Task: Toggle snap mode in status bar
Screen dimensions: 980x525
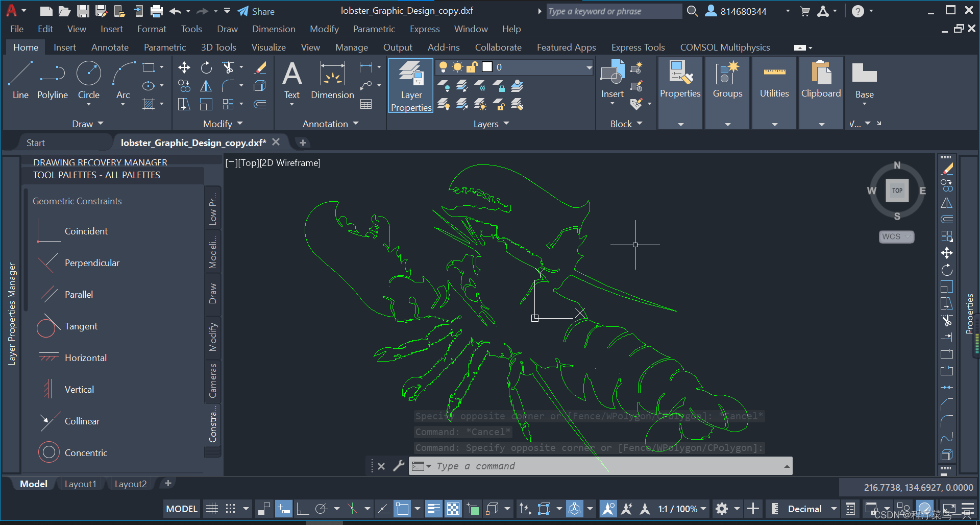Action: point(231,509)
